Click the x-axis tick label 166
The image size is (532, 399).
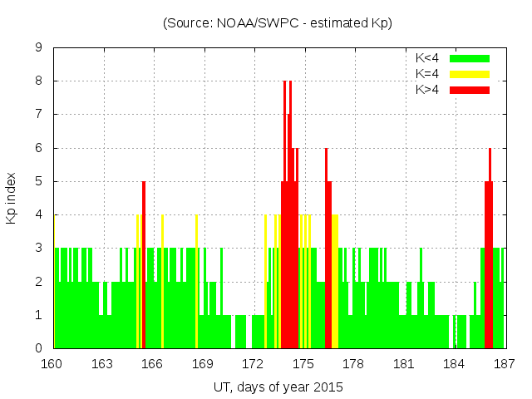coord(153,364)
